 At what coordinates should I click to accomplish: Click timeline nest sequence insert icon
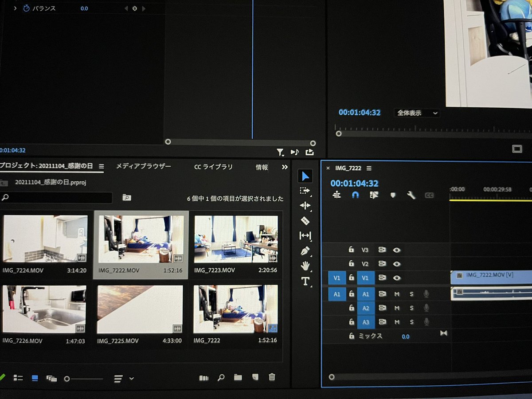point(336,195)
